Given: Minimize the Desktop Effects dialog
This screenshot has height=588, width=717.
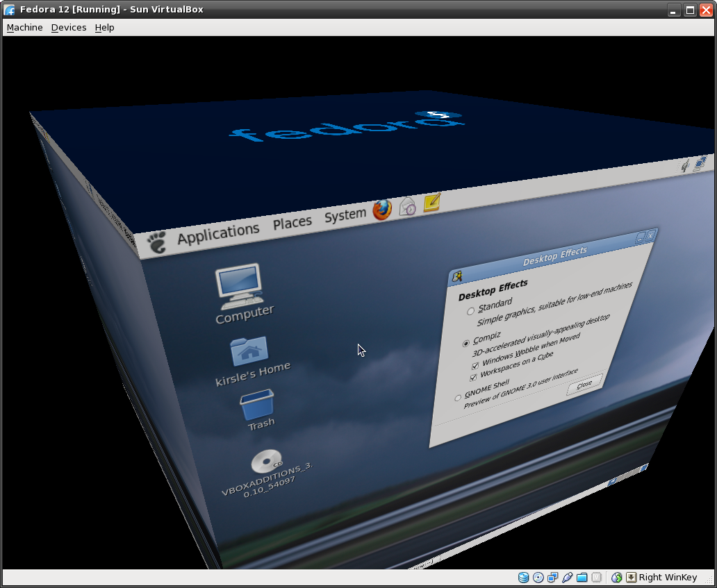Looking at the screenshot, I should [640, 237].
